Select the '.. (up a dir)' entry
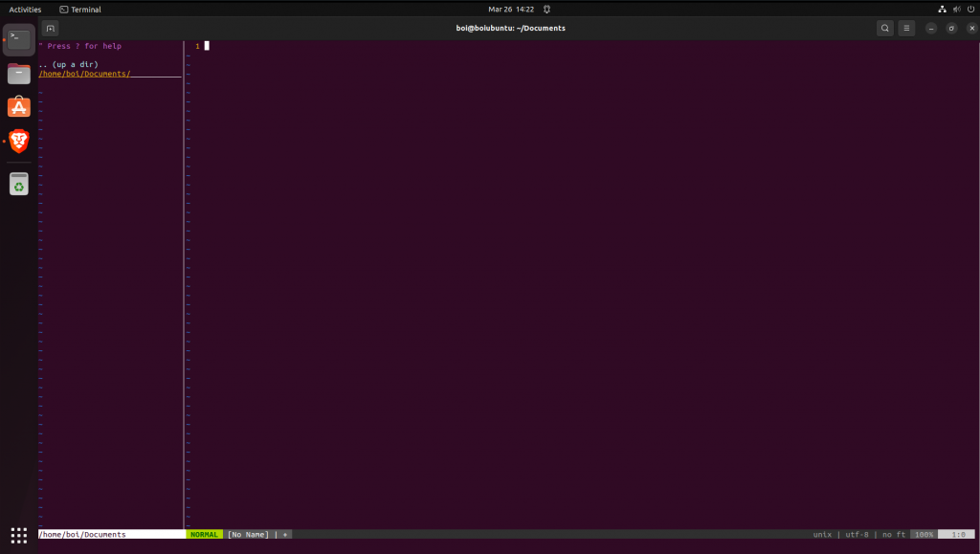The image size is (980, 554). pos(69,64)
